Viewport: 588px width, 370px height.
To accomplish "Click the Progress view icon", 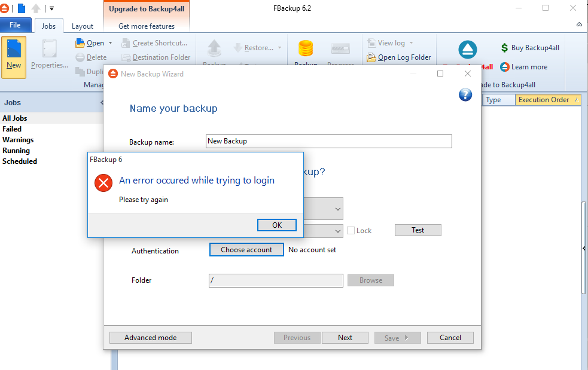I will tap(340, 49).
